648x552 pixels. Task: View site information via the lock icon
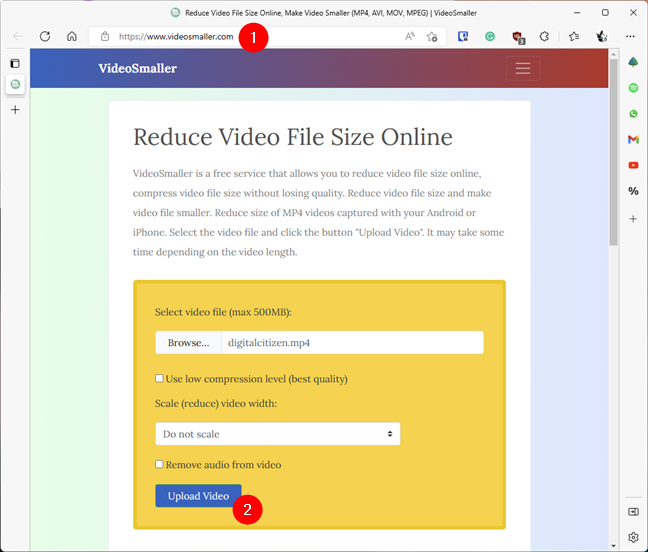(105, 36)
